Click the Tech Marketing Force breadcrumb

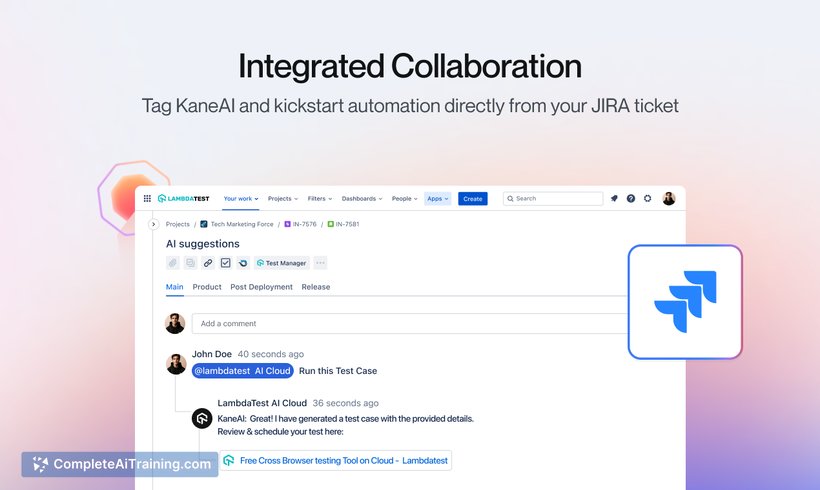click(242, 224)
